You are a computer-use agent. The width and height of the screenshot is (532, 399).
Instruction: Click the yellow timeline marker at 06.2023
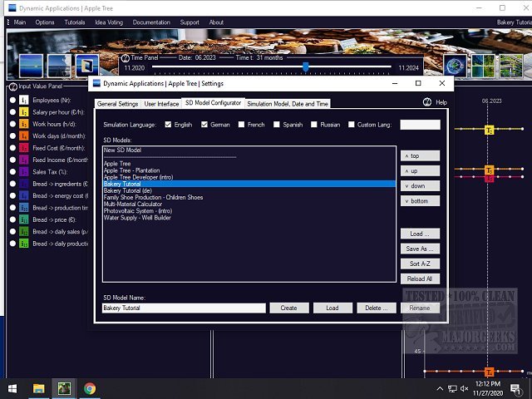click(x=489, y=130)
